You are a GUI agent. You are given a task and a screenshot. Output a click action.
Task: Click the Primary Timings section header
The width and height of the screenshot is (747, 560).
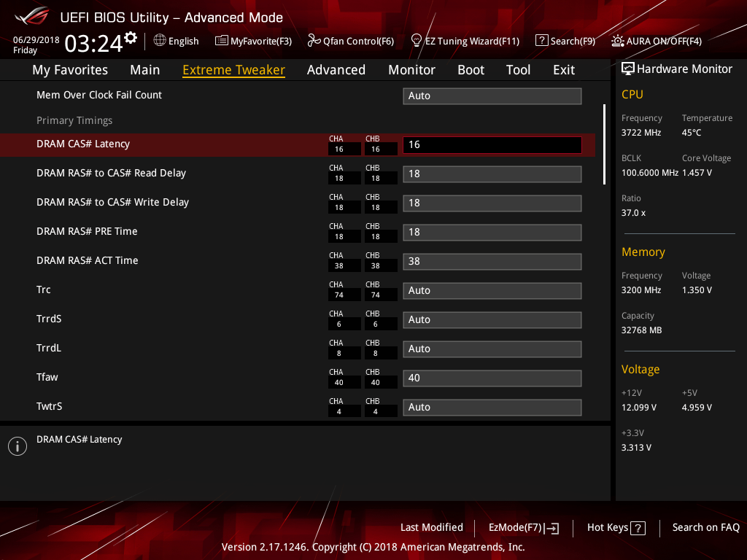[x=74, y=120]
